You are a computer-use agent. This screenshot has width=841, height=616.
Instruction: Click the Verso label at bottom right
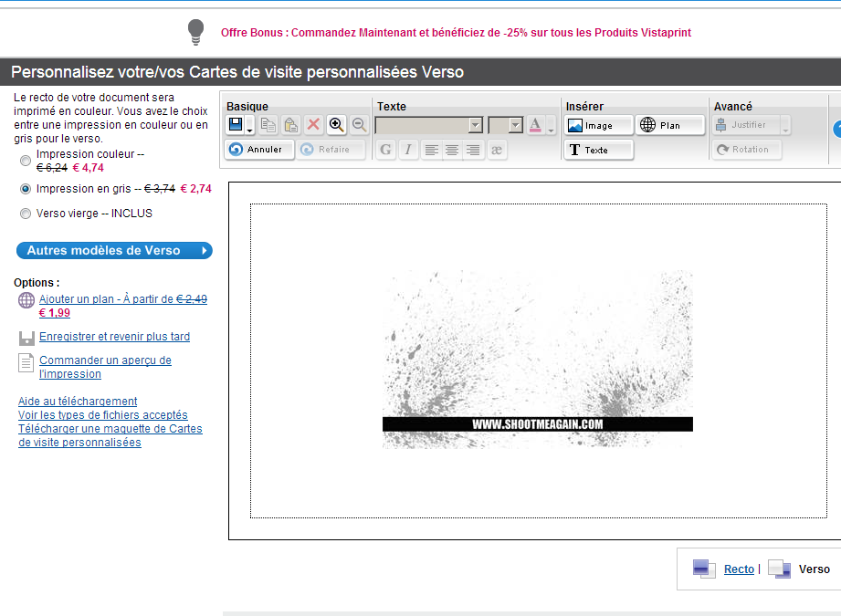(x=815, y=569)
